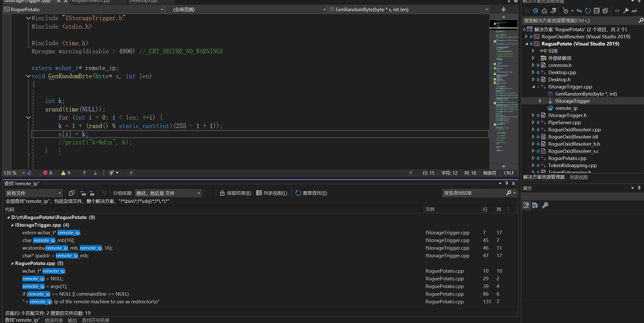Switch to the 资源视图 tab
Viewport: 644px width, 323px height.
[x=578, y=177]
